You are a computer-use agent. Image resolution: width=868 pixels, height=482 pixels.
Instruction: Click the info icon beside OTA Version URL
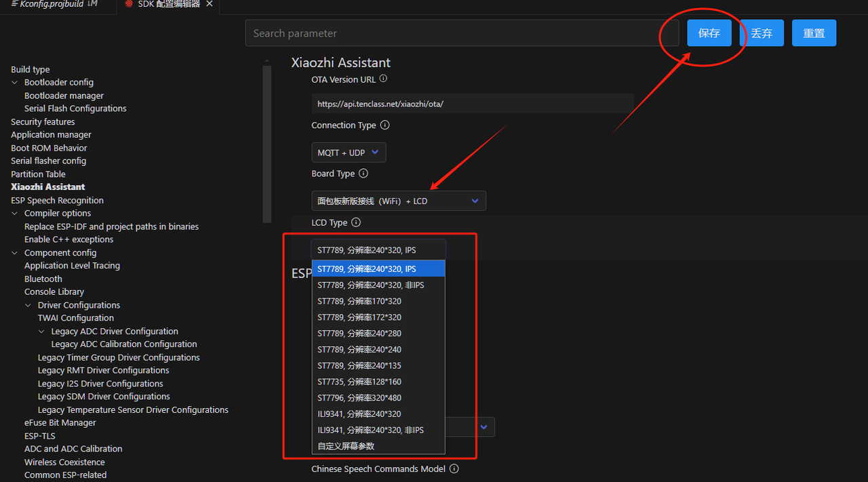(x=383, y=79)
